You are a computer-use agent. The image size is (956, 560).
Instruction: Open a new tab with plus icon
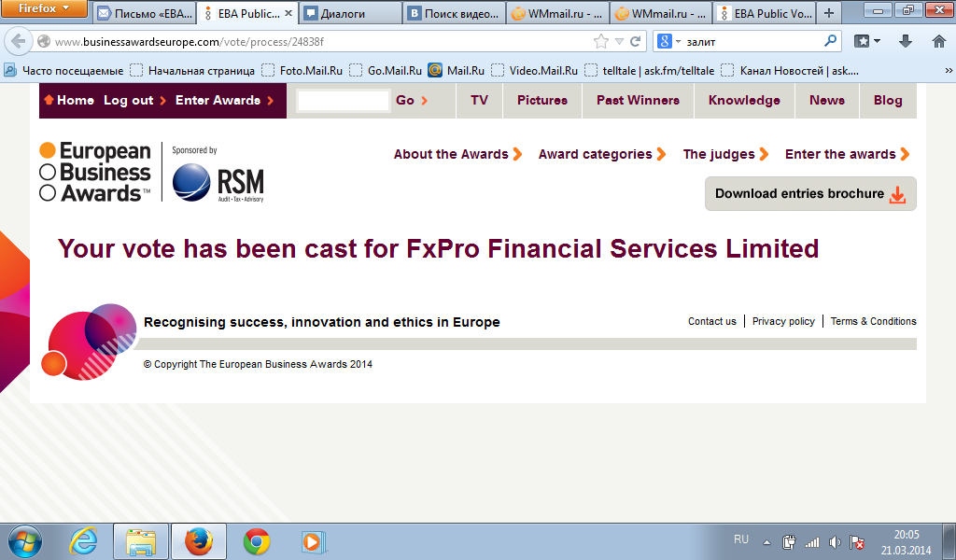click(x=829, y=13)
